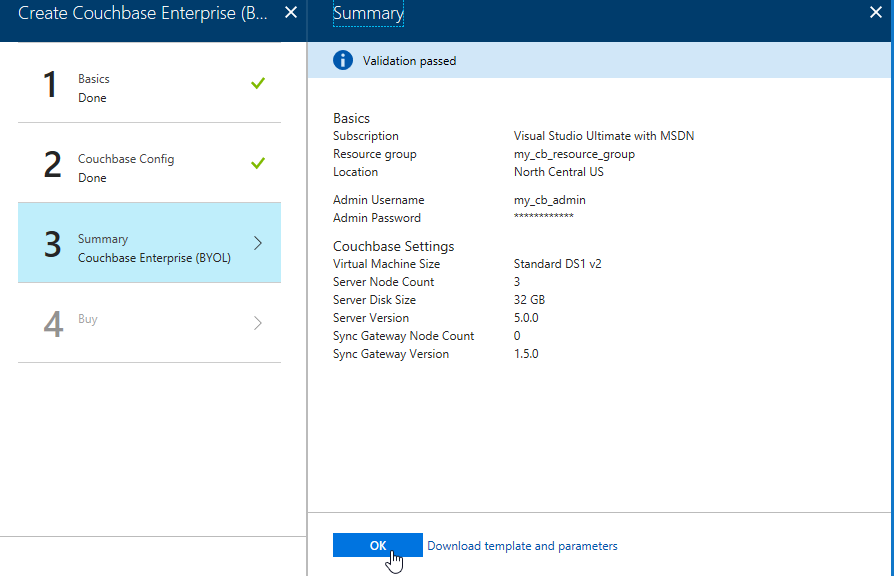
Task: Open Download template and parameters link
Action: coord(522,546)
